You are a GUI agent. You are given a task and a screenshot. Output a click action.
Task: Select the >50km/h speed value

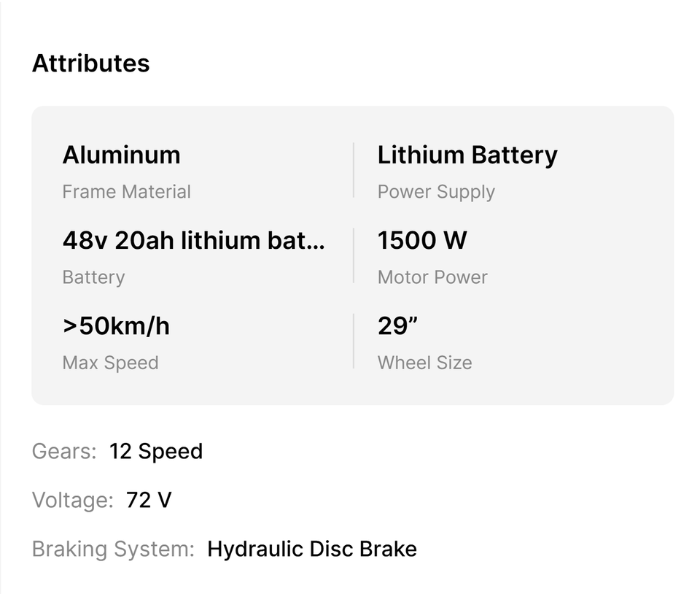click(116, 325)
